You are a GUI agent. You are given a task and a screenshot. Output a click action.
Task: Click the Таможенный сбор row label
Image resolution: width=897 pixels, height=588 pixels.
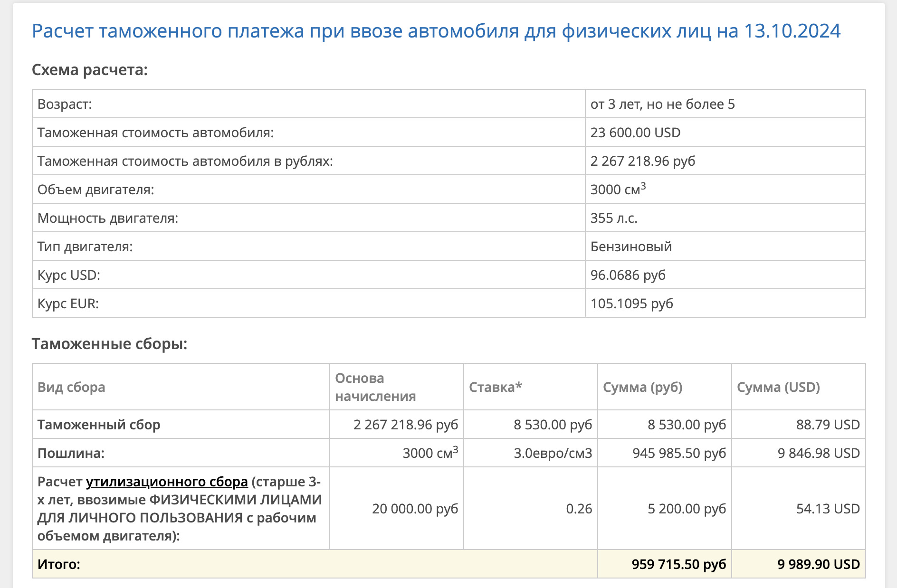coord(99,425)
